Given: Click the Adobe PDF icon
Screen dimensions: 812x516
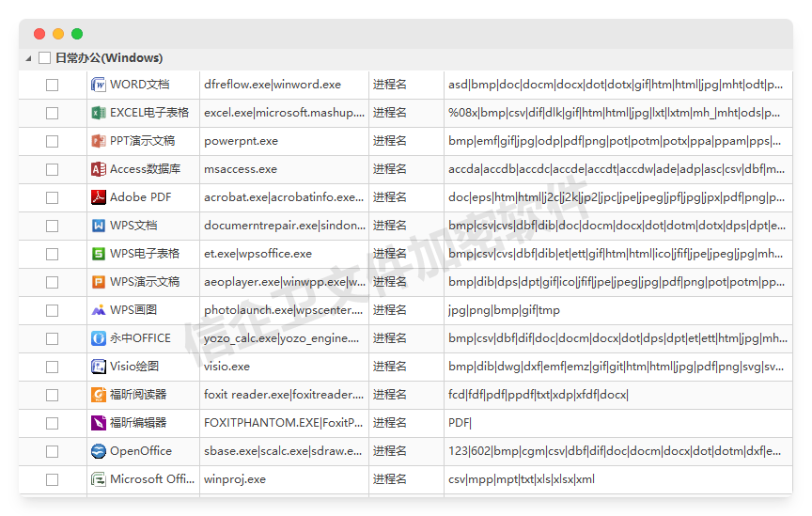Looking at the screenshot, I should 99,197.
